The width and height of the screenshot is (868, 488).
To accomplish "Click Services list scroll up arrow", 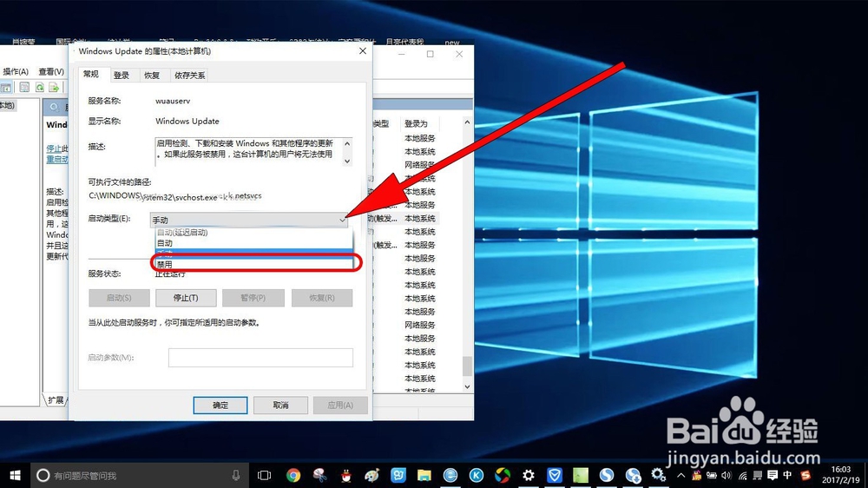I will click(467, 122).
